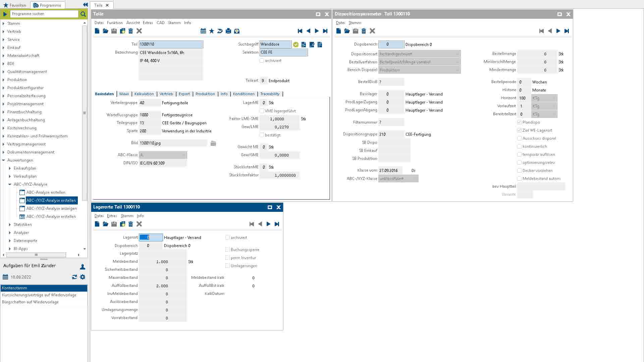Open Extras menu in Lagerorte window
This screenshot has width=644, height=362.
[112, 216]
